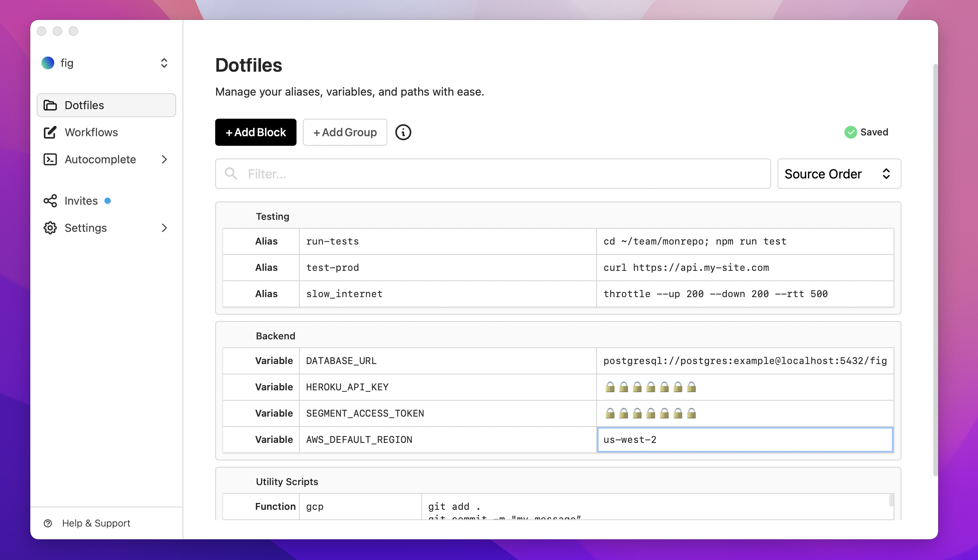
Task: Click the SEGMENT_ACCESS_TOKEN locked value
Action: (650, 413)
